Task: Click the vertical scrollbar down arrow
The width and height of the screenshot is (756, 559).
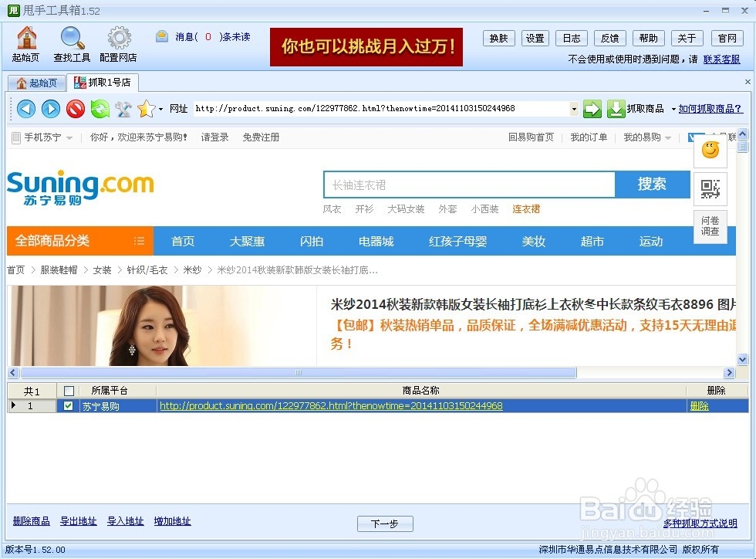Action: (x=742, y=359)
